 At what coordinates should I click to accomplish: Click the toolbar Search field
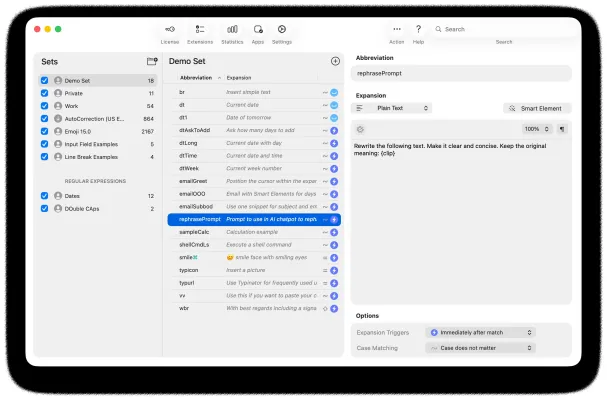point(503,29)
